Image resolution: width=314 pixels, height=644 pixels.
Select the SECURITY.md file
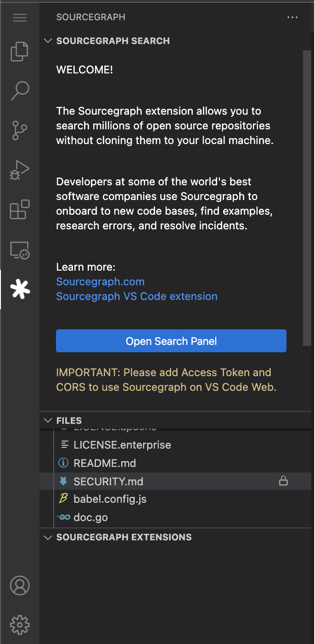175,481
